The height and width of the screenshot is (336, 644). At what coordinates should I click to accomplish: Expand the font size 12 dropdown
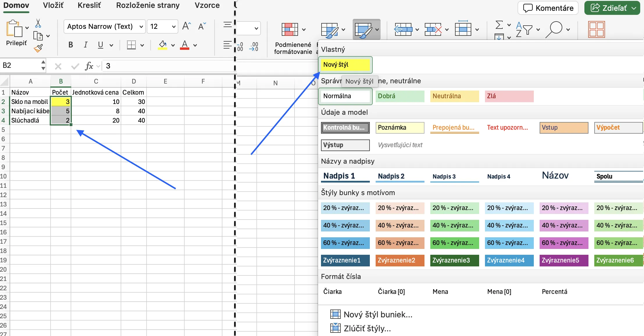point(174,27)
